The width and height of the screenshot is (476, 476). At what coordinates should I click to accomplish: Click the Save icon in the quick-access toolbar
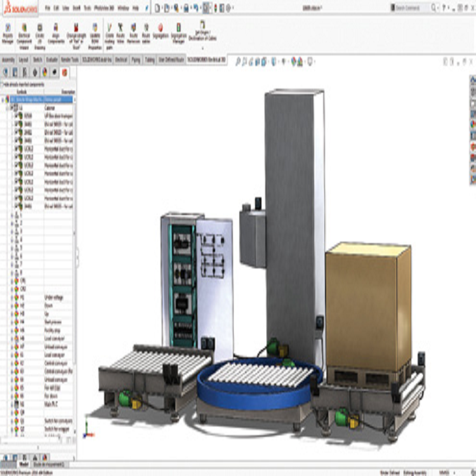click(186, 8)
